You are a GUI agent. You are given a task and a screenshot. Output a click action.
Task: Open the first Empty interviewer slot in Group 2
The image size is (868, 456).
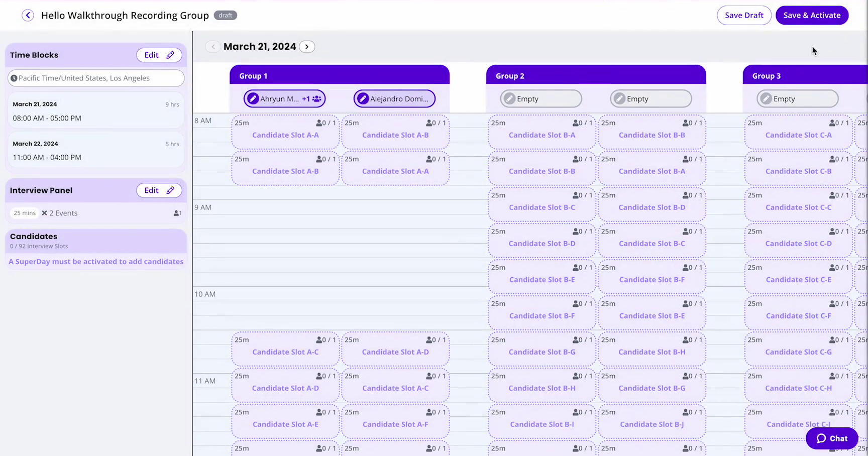point(541,99)
